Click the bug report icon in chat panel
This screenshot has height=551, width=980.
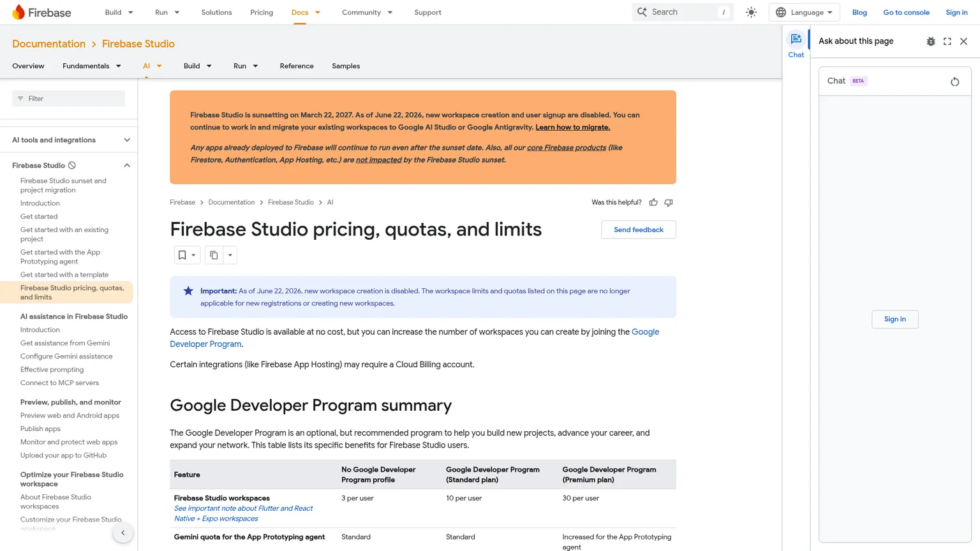click(931, 41)
